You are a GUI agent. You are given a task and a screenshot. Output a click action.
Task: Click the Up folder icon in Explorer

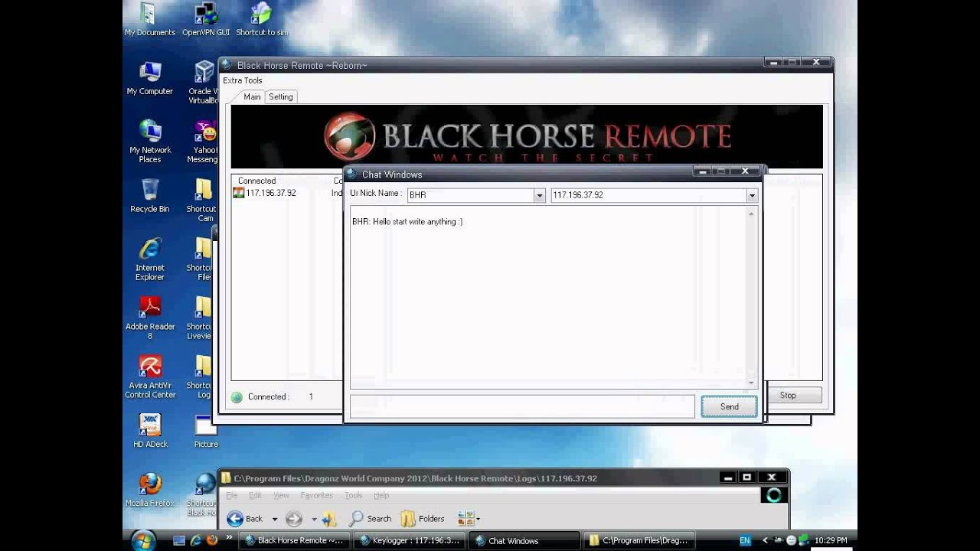click(329, 518)
